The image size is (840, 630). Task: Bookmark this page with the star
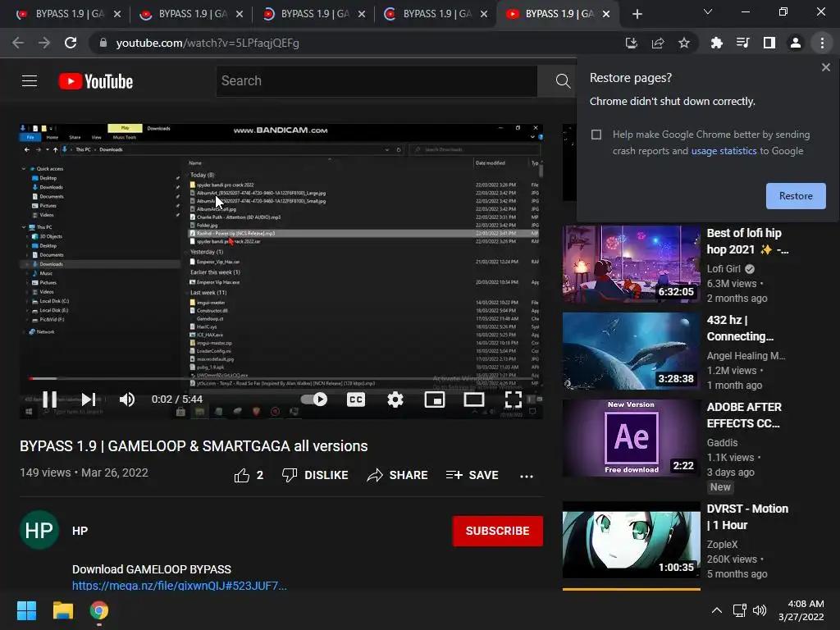tap(684, 43)
